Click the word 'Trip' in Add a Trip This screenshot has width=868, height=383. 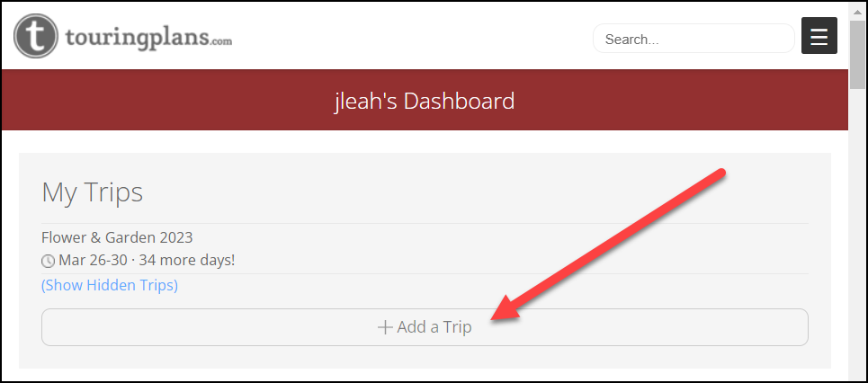(x=457, y=327)
